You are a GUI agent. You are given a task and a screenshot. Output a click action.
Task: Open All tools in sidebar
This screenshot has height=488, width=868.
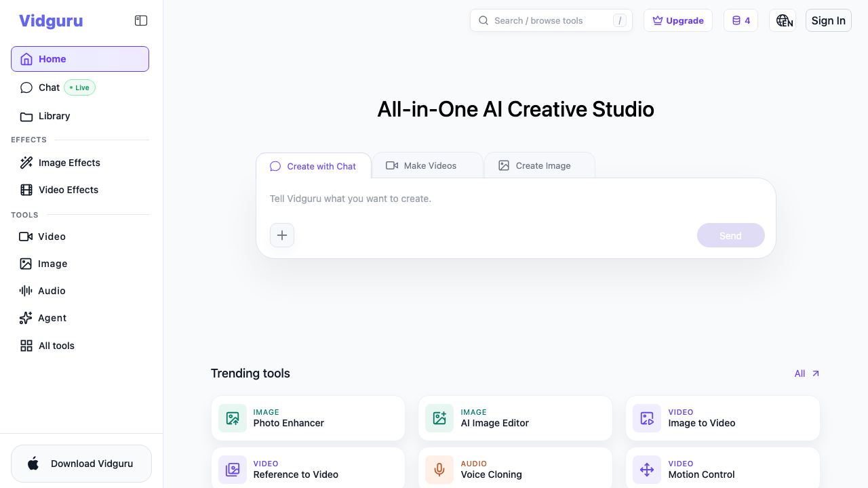(80, 346)
